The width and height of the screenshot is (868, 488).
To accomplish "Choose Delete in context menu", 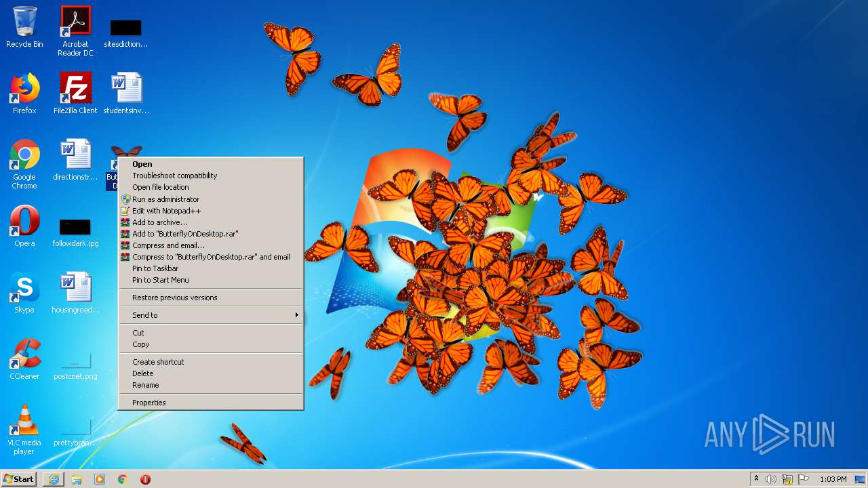I will click(211, 373).
